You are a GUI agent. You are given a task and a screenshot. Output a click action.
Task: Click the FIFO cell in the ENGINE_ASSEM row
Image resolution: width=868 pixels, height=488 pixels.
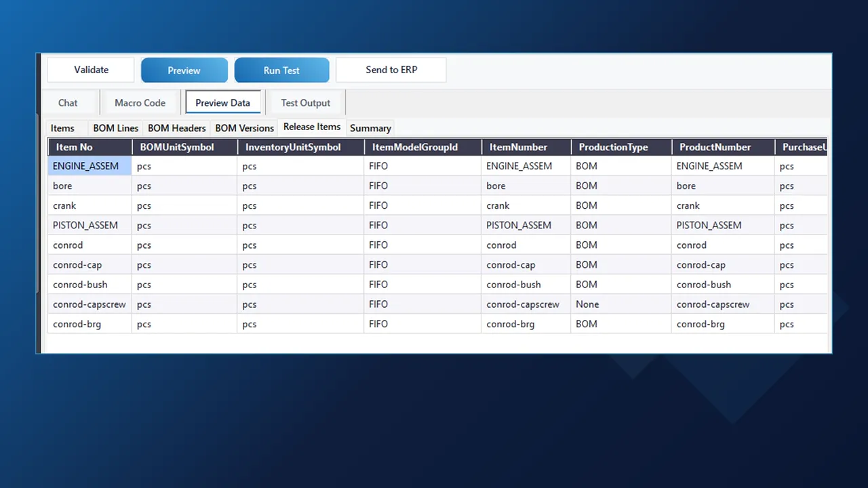click(422, 166)
